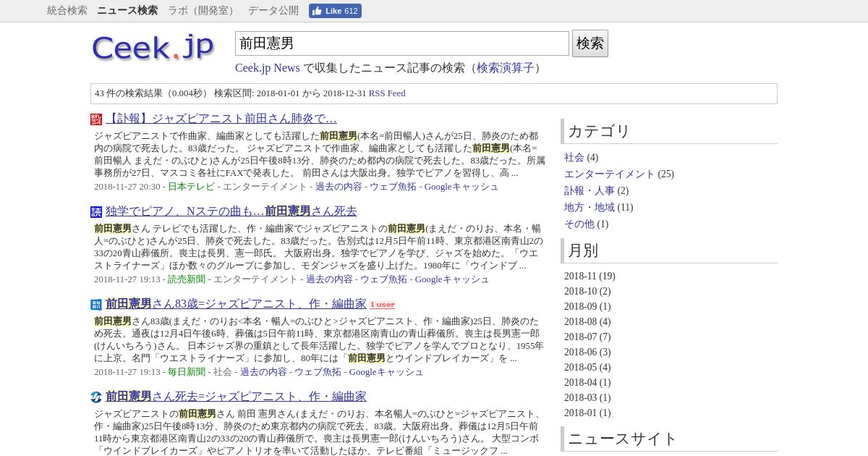
Task: Click 毎日新聞 source link
Action: pos(187,372)
